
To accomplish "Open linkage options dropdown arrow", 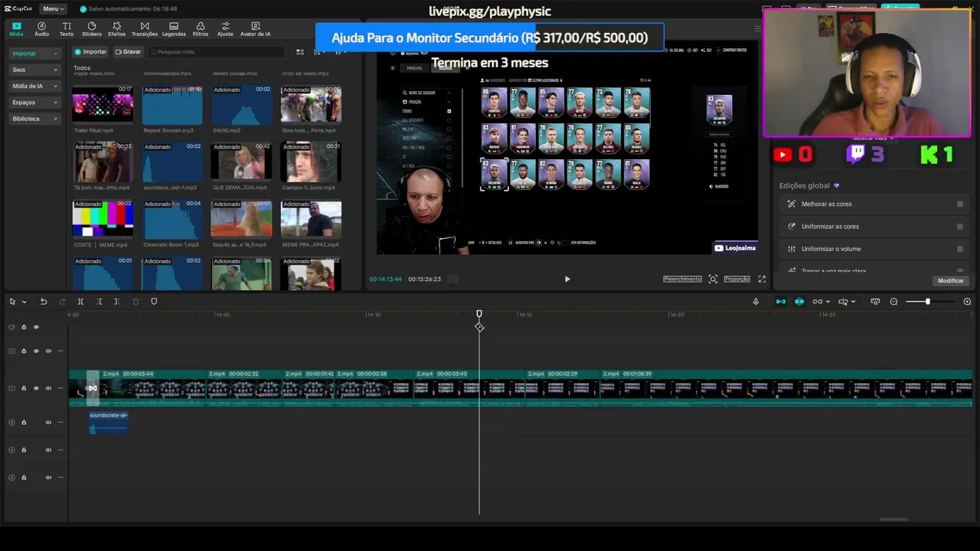I will 828,302.
